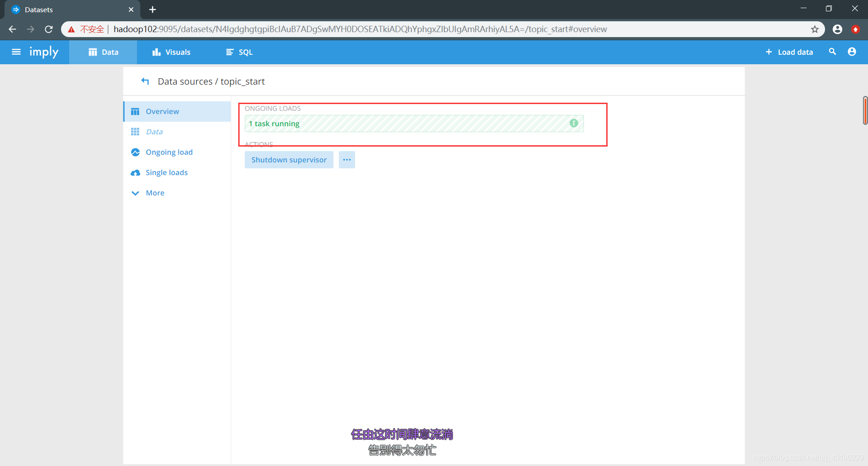The image size is (868, 466).
Task: Switch to the Data tab
Action: (x=103, y=52)
